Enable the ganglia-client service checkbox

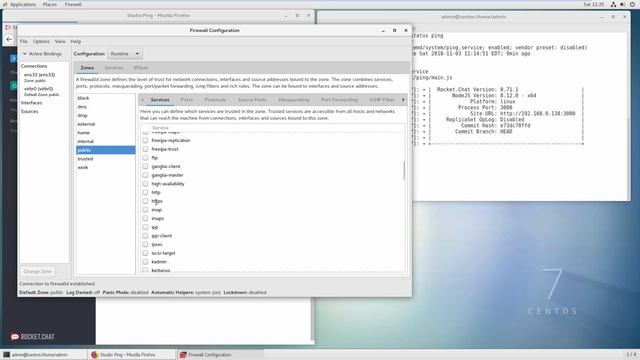click(x=145, y=166)
